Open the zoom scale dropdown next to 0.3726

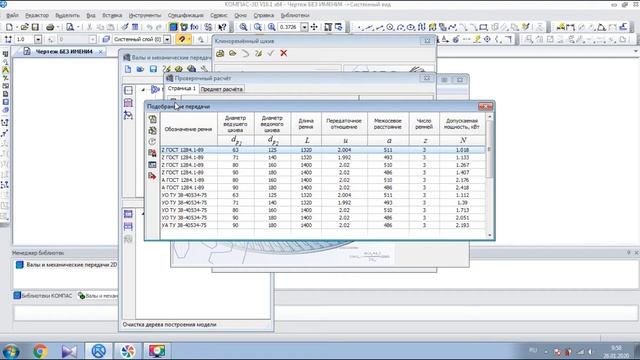304,27
